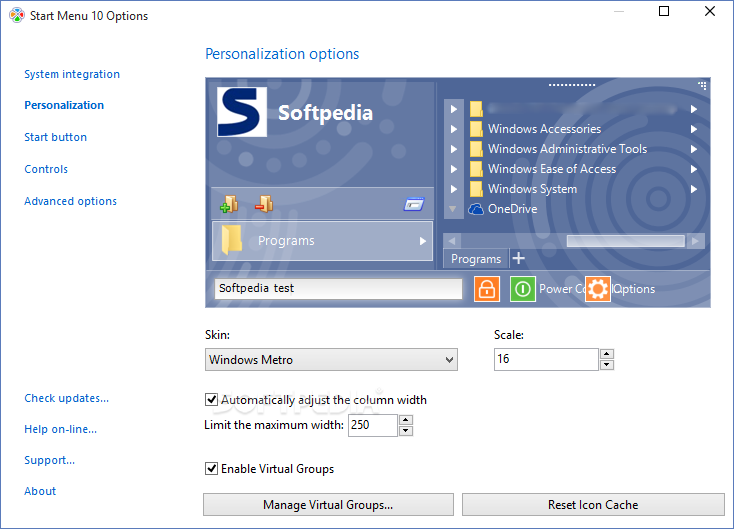
Task: Click the Options label in preview
Action: point(633,289)
